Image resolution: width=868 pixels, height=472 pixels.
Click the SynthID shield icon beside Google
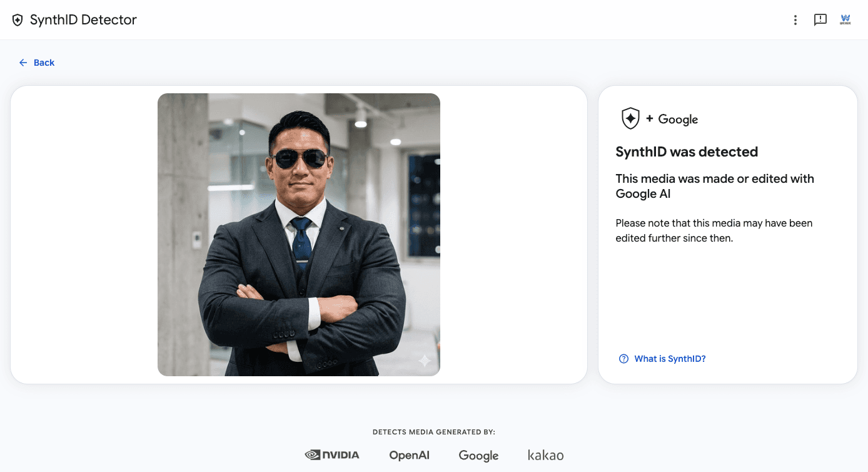click(x=630, y=118)
